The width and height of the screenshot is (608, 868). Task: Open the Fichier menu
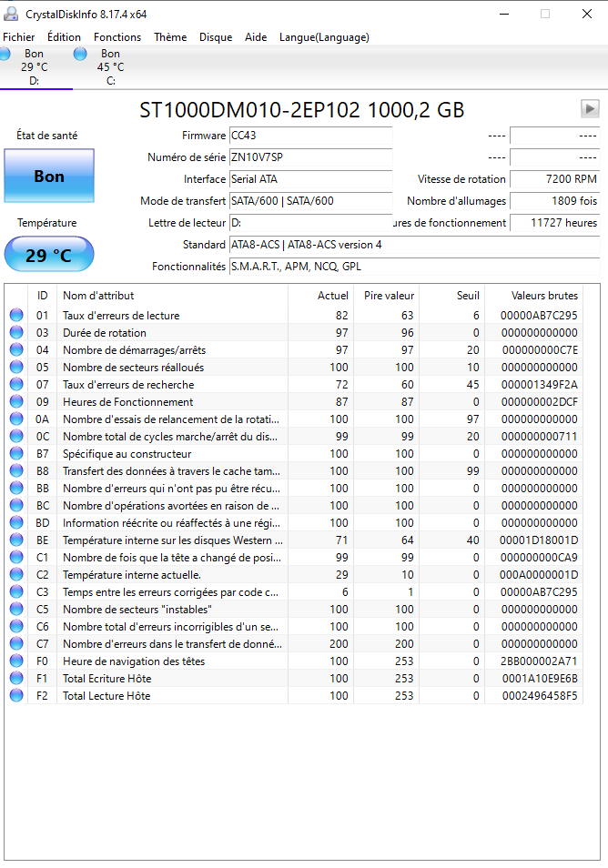coord(19,37)
